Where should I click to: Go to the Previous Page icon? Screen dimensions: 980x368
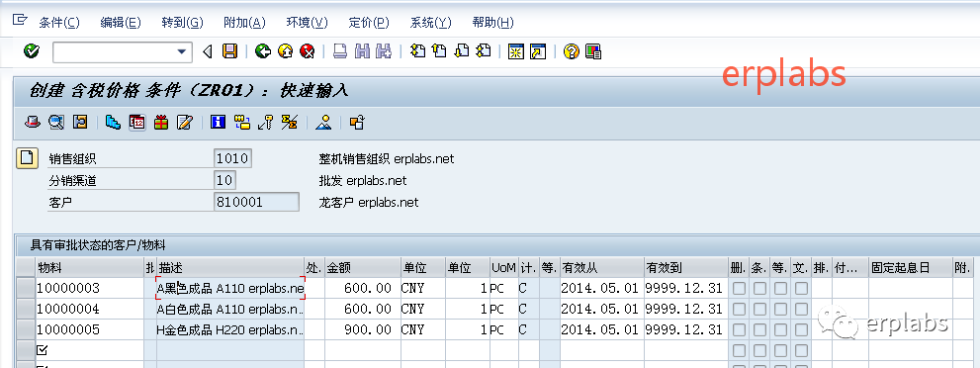(440, 51)
